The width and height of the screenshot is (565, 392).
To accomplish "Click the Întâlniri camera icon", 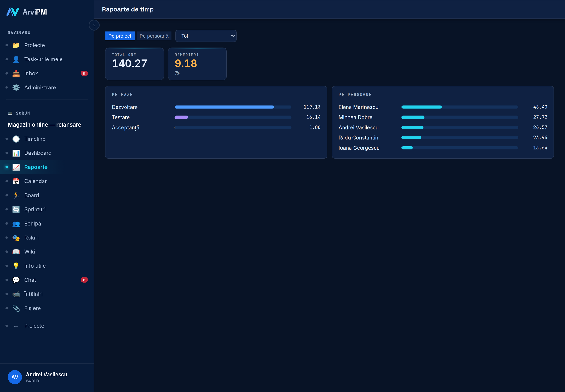I will click(16, 294).
